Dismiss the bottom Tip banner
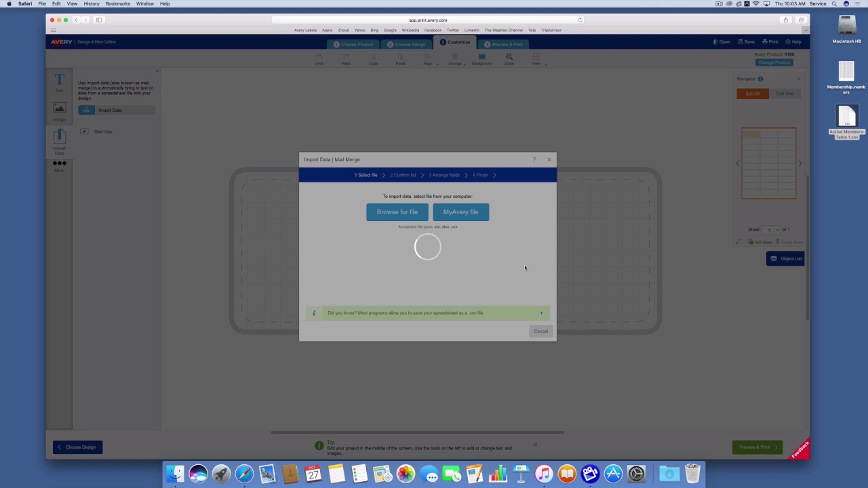This screenshot has height=488, width=868. tap(535, 445)
